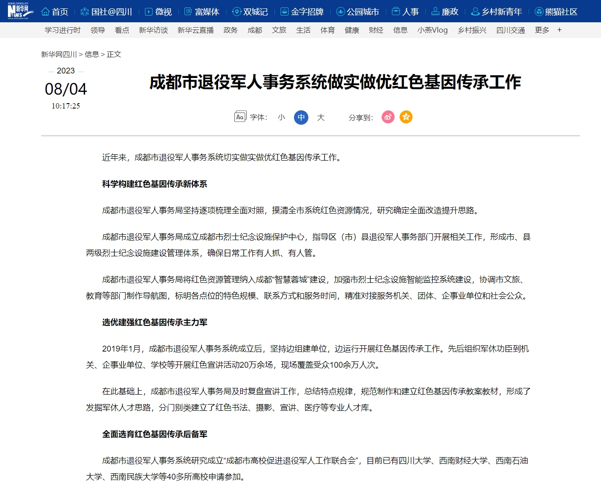Open 双城记 section
Screen dimensions: 601x496
(x=250, y=12)
